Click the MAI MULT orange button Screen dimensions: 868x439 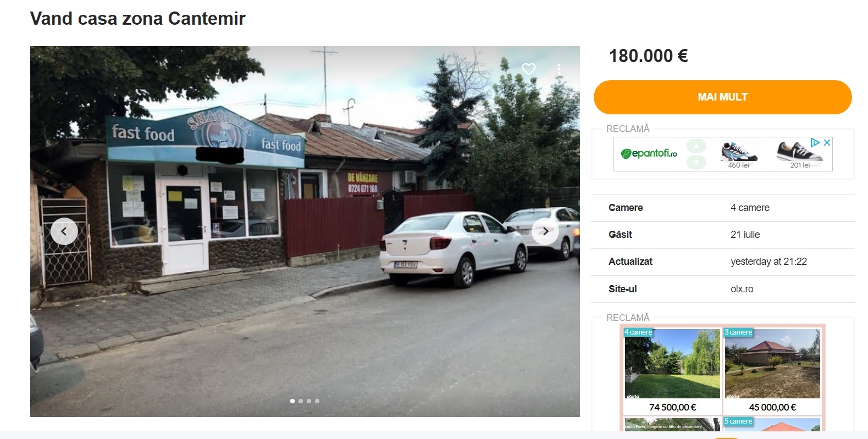[722, 97]
